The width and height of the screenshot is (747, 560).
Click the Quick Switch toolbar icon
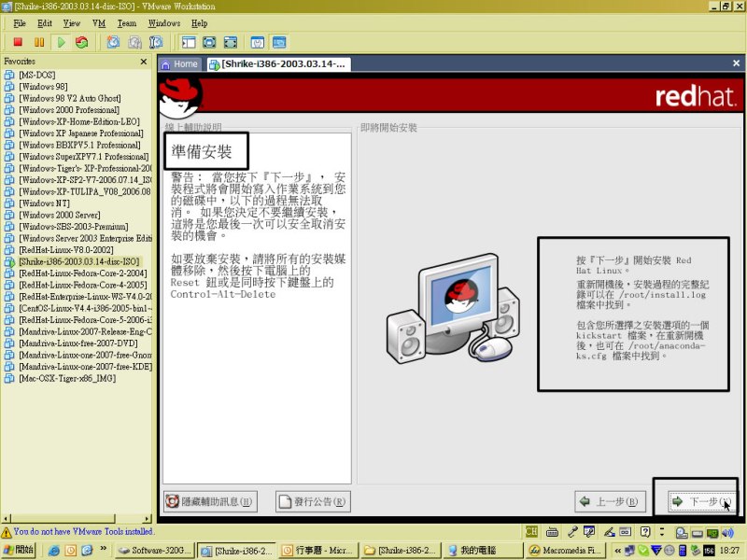(x=230, y=42)
